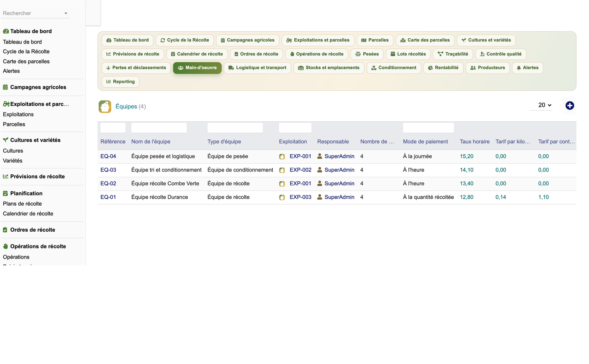Image resolution: width=589 pixels, height=364 pixels.
Task: Open team reference EQ-02
Action: tap(108, 184)
